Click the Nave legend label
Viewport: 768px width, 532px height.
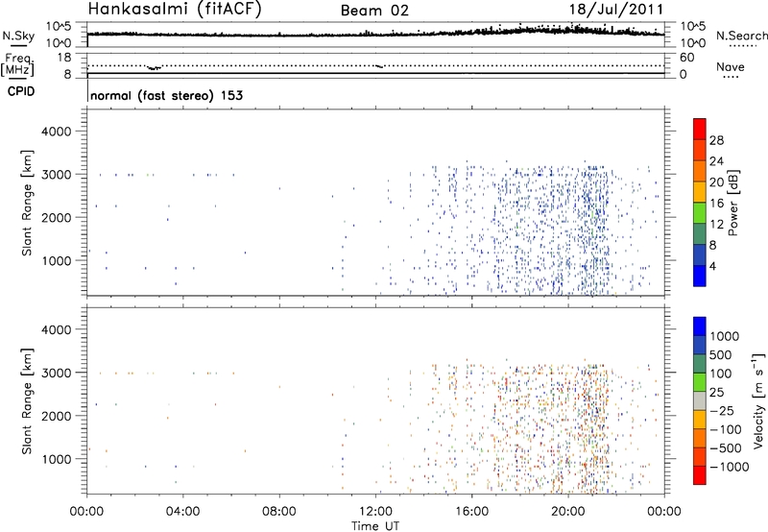(x=731, y=67)
